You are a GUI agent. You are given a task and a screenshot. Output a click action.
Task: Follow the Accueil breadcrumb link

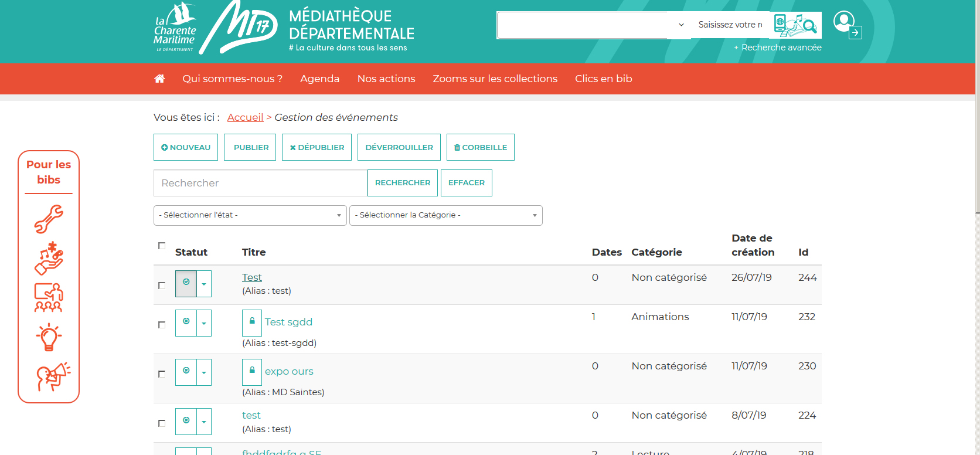(245, 117)
